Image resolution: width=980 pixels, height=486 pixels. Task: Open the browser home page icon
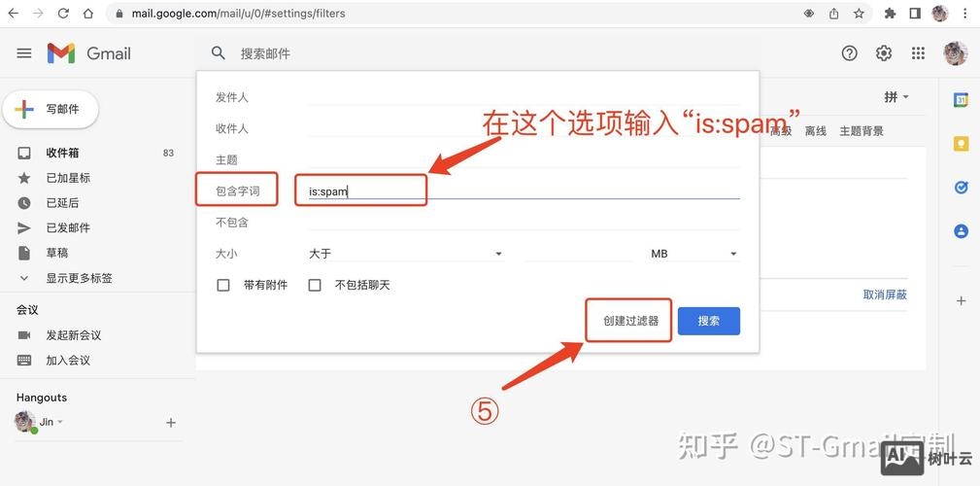[88, 14]
